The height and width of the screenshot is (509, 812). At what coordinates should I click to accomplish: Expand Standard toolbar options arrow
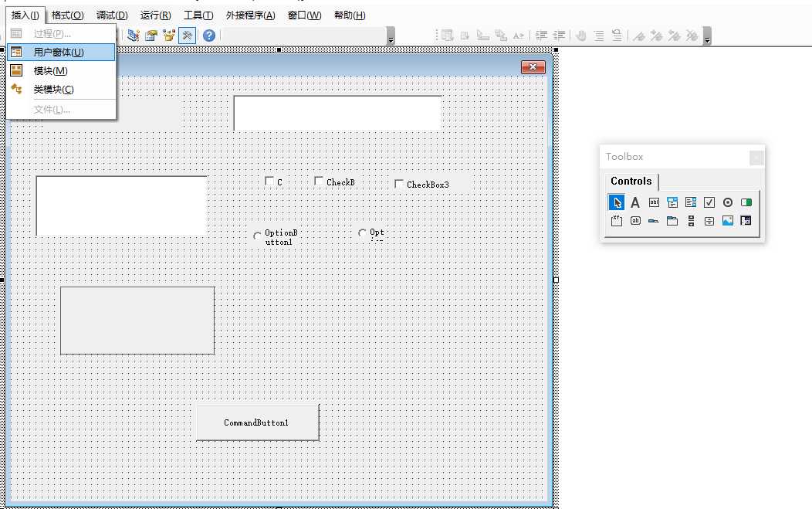pos(391,36)
